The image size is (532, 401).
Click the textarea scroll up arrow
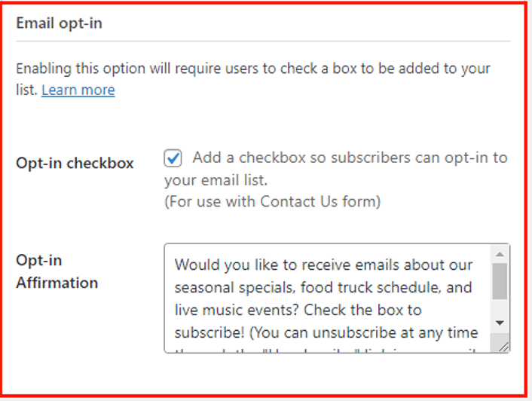[x=499, y=253]
